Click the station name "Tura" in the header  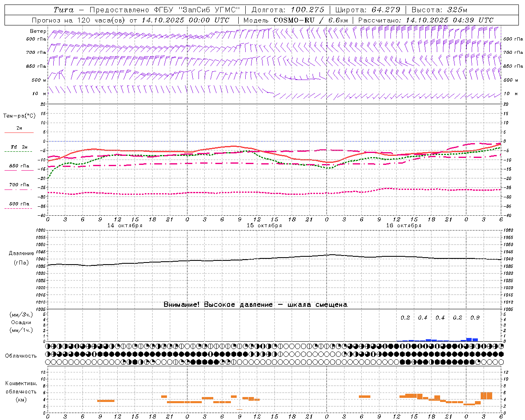(64, 10)
